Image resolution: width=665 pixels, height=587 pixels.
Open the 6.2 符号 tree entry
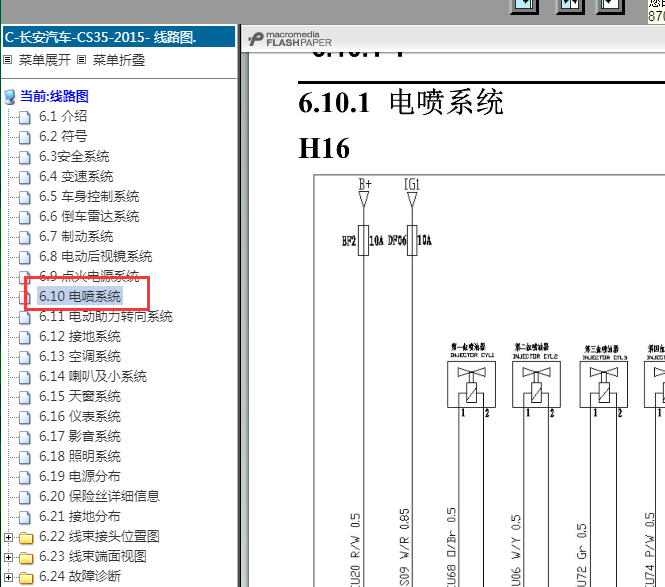tap(63, 136)
